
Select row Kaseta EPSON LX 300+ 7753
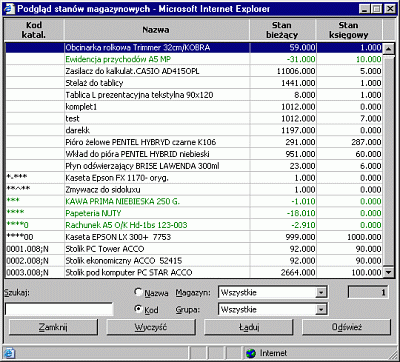click(194, 237)
